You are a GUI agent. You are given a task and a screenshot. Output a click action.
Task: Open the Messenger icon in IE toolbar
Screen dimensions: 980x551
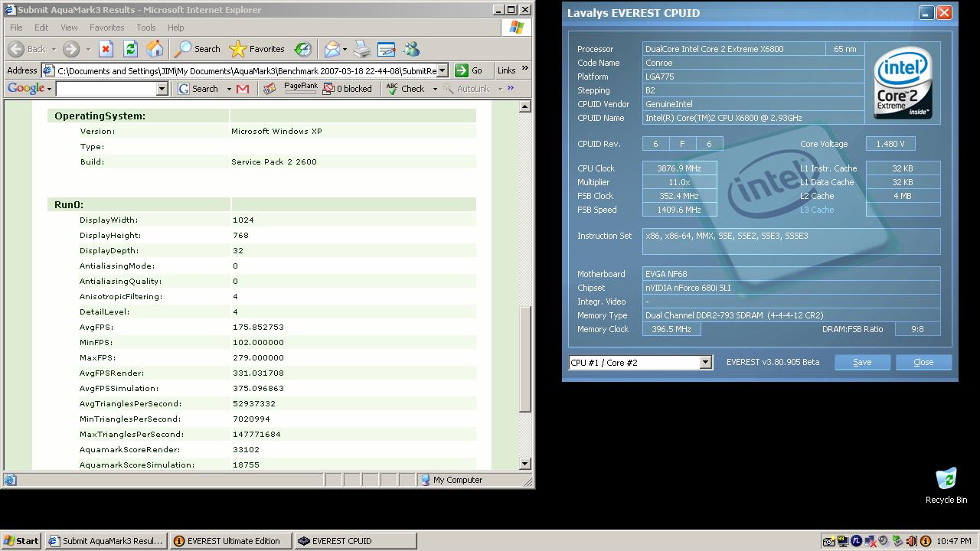(x=411, y=49)
